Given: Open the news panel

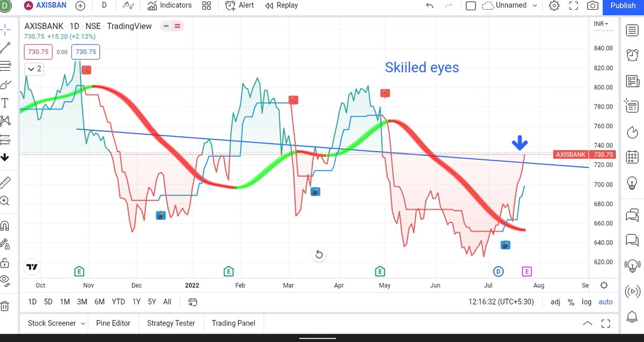Looking at the screenshot, I should tap(632, 81).
